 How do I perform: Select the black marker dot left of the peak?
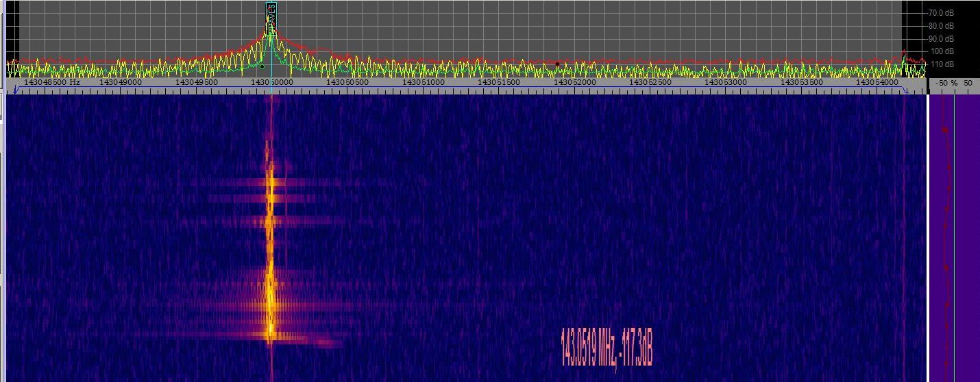[262, 66]
